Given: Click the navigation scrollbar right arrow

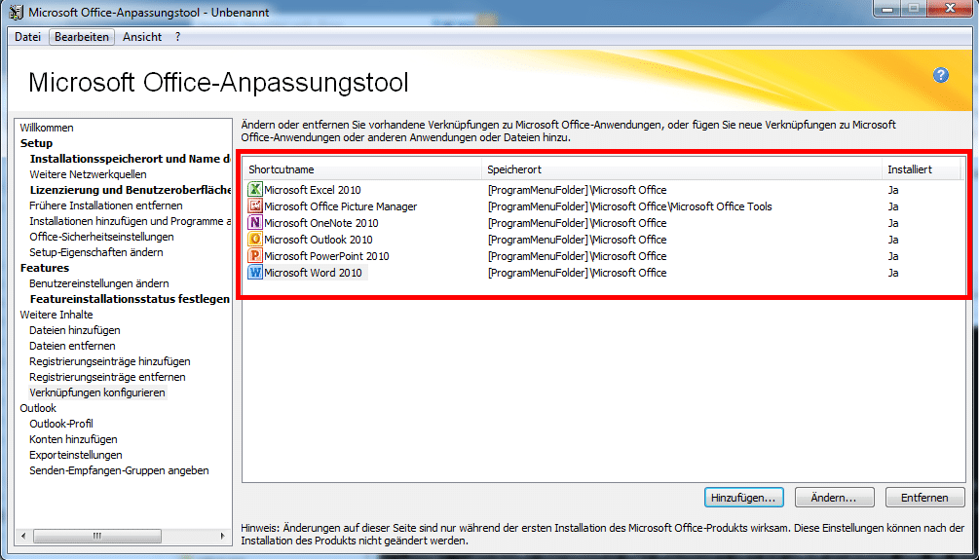Looking at the screenshot, I should click(223, 536).
